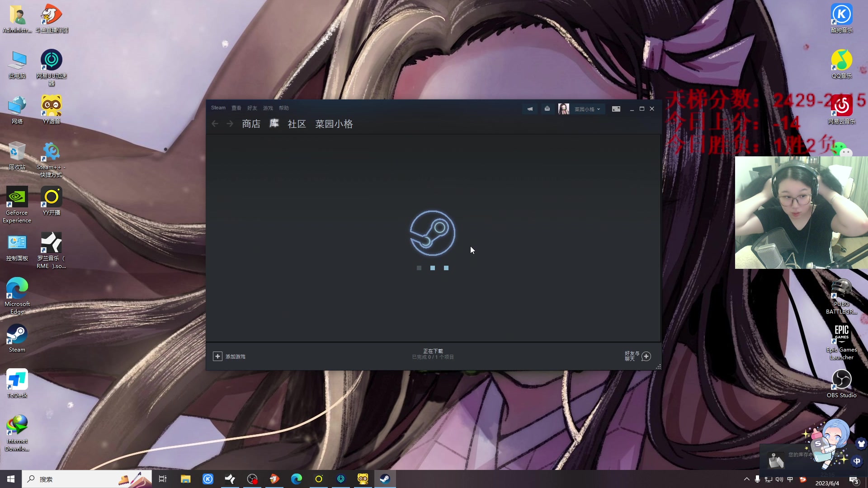Select the Administrator folder desktop icon
The height and width of the screenshot is (488, 868).
pyautogui.click(x=17, y=19)
